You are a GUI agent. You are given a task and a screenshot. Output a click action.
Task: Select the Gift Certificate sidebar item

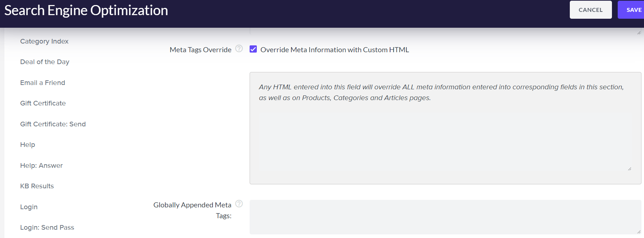43,103
